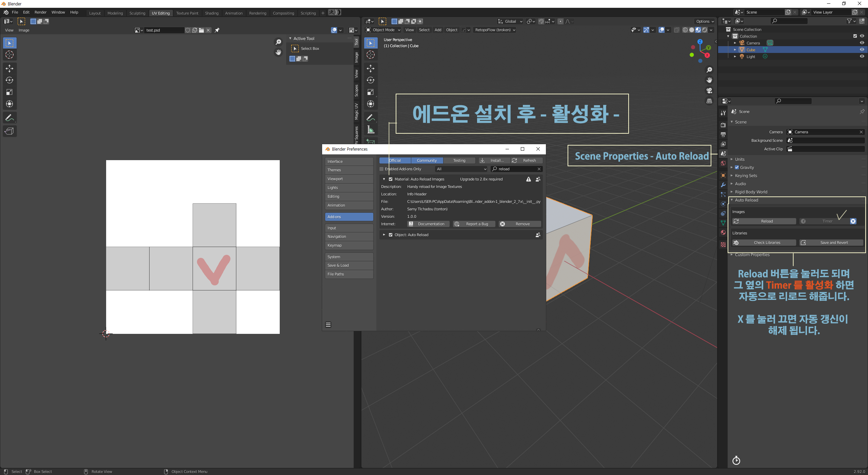The width and height of the screenshot is (868, 475).
Task: Switch to the Texture Paint workspace tab
Action: [x=187, y=13]
